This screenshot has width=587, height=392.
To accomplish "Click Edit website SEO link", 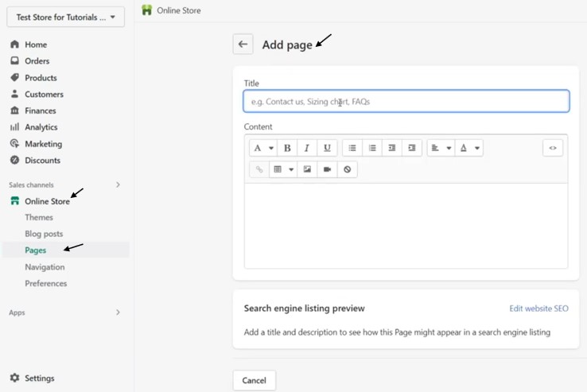I will point(538,309).
